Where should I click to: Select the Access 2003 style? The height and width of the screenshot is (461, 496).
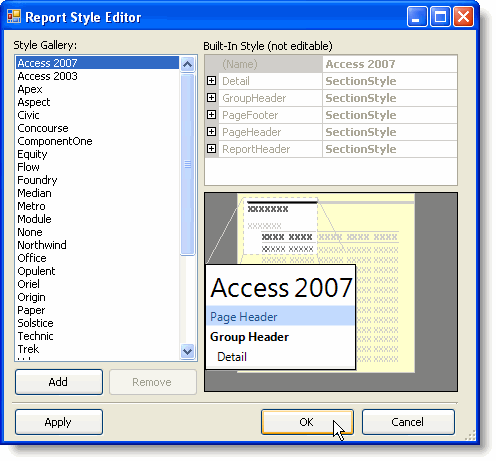click(x=47, y=76)
